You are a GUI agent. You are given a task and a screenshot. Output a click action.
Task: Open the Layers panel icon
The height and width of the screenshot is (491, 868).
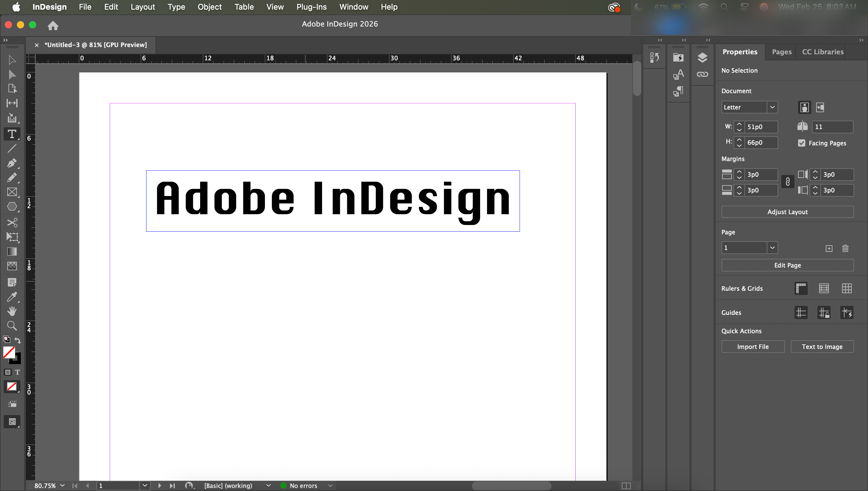click(x=702, y=58)
